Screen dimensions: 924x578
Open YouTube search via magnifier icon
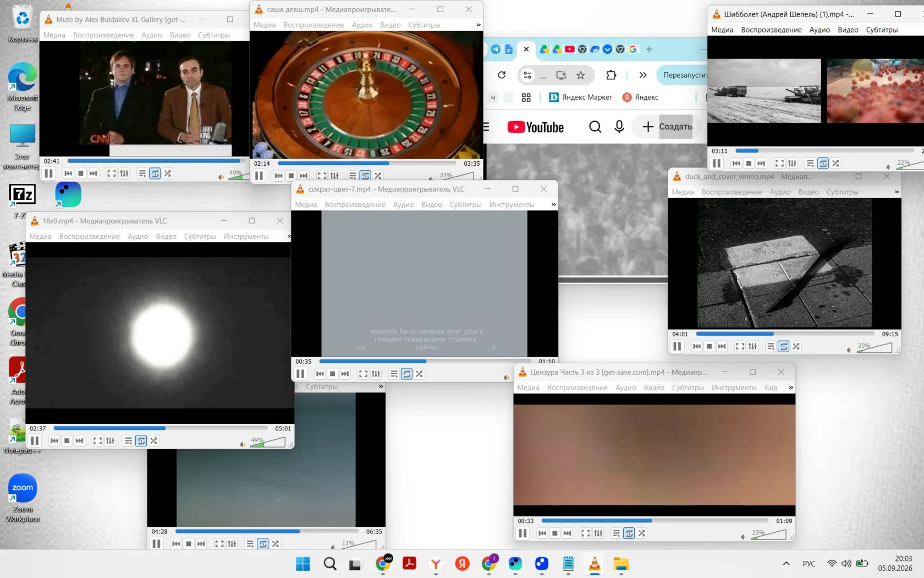(595, 127)
